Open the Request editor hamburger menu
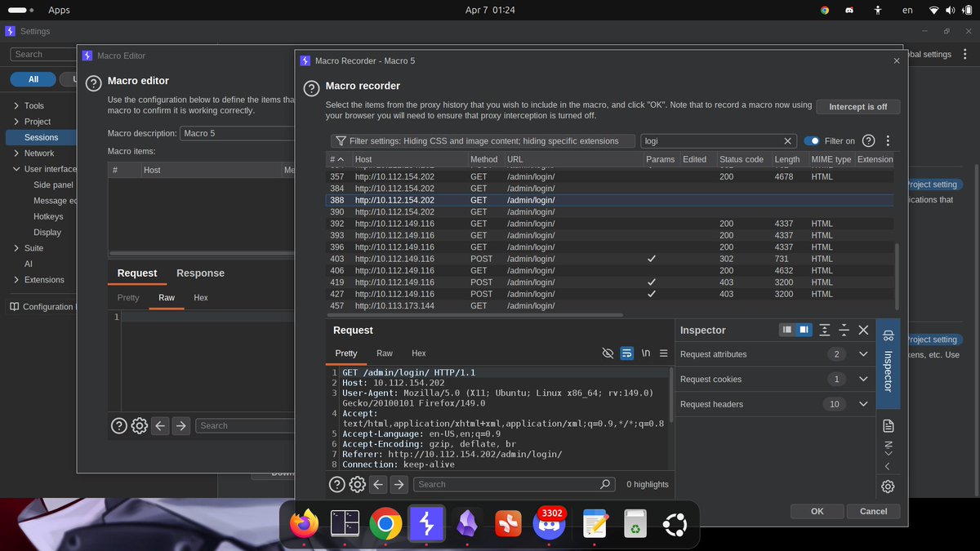980x551 pixels. tap(663, 353)
